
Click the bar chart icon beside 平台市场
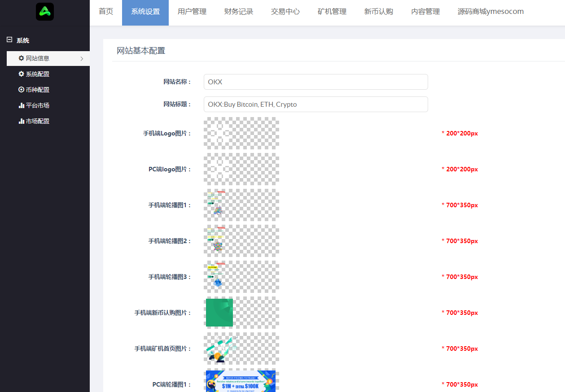coord(21,105)
